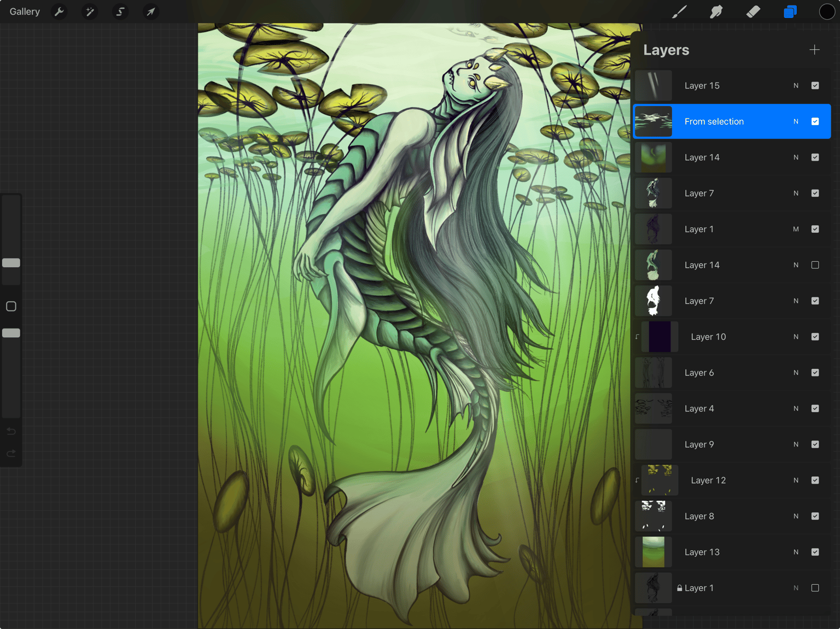Open blend mode N for Layer 9
840x629 pixels.
click(796, 444)
